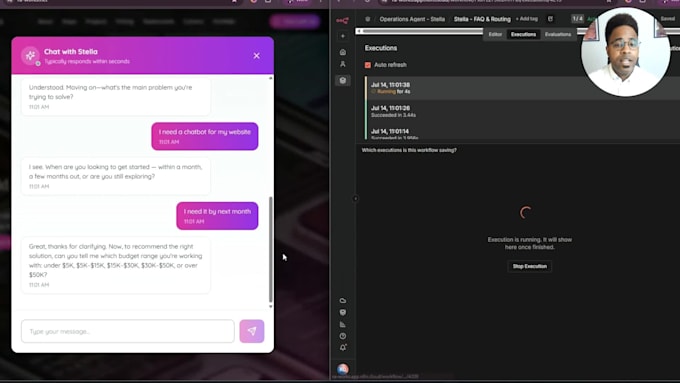This screenshot has height=383, width=680.
Task: Click the I need a chatbot for my website message
Action: [205, 136]
